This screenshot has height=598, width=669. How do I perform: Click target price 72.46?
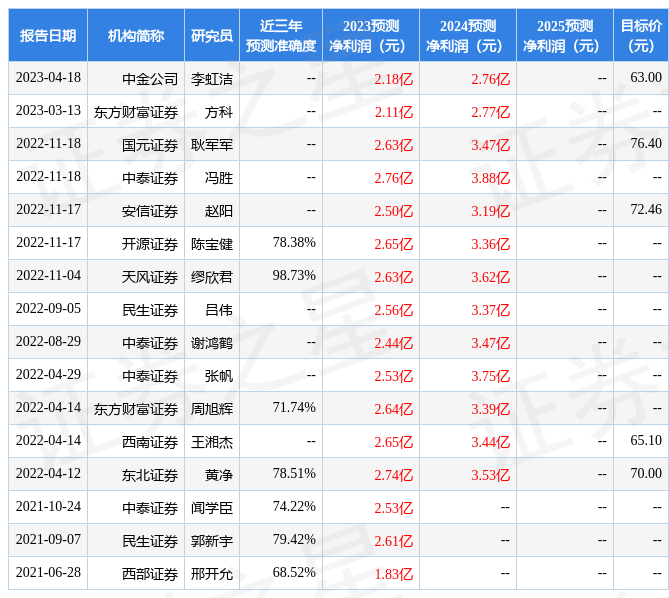646,209
